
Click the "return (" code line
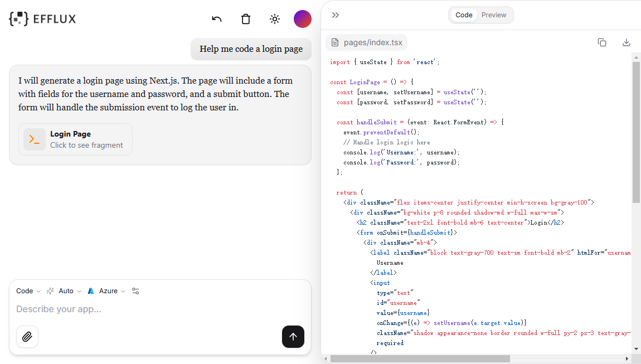(349, 192)
